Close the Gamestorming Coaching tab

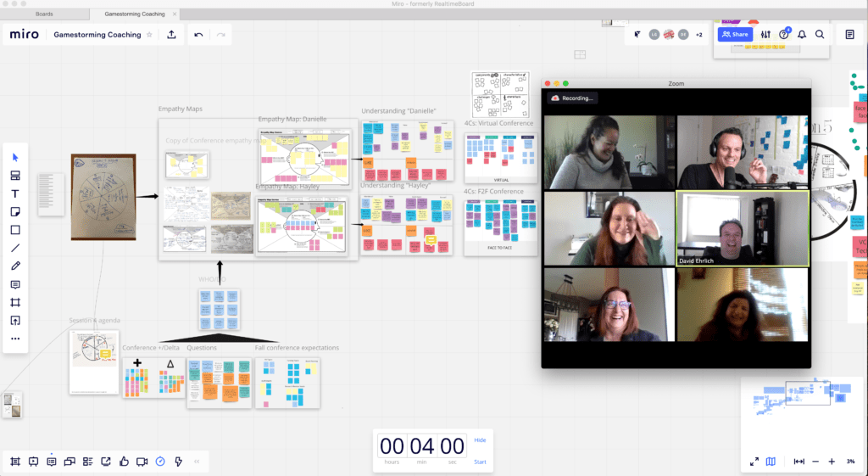tap(175, 14)
